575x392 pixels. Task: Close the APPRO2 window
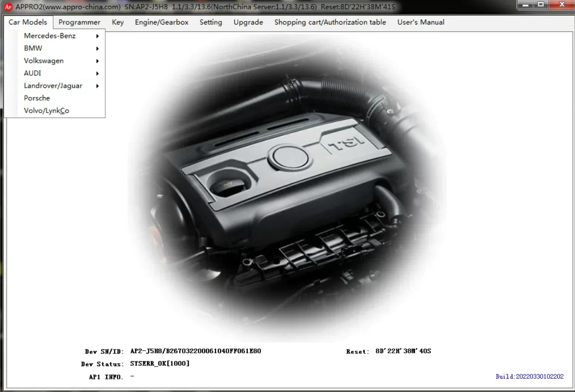click(x=561, y=5)
